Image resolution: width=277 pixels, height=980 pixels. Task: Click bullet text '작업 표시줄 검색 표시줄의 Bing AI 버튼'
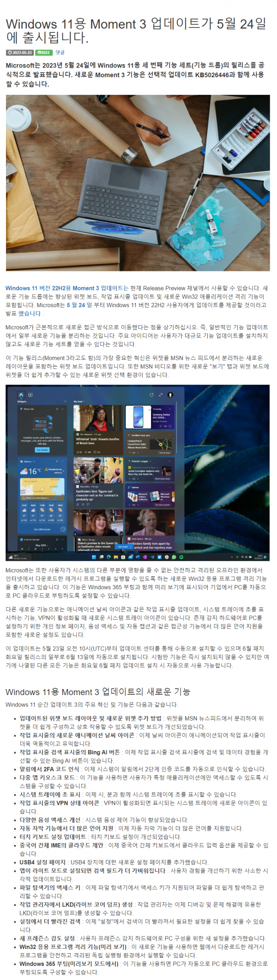(x=70, y=752)
